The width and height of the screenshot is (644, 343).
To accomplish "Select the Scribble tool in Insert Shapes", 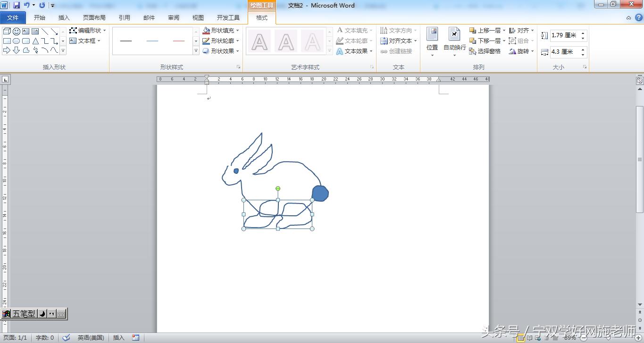I will click(x=37, y=51).
